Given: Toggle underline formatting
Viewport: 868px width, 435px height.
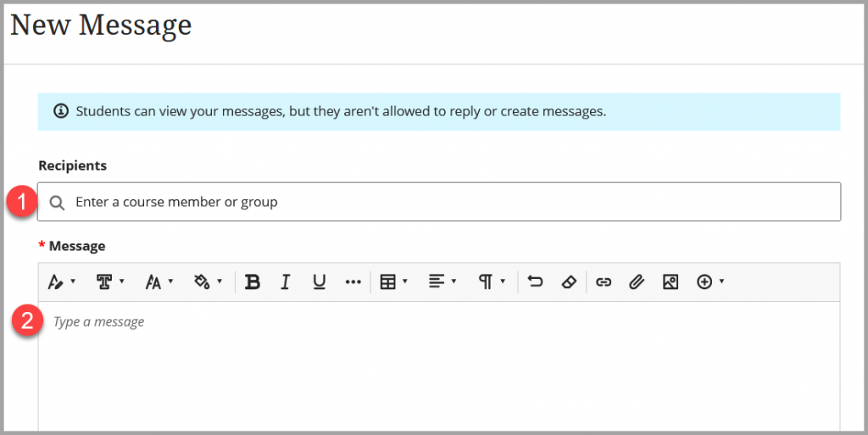Looking at the screenshot, I should tap(319, 282).
